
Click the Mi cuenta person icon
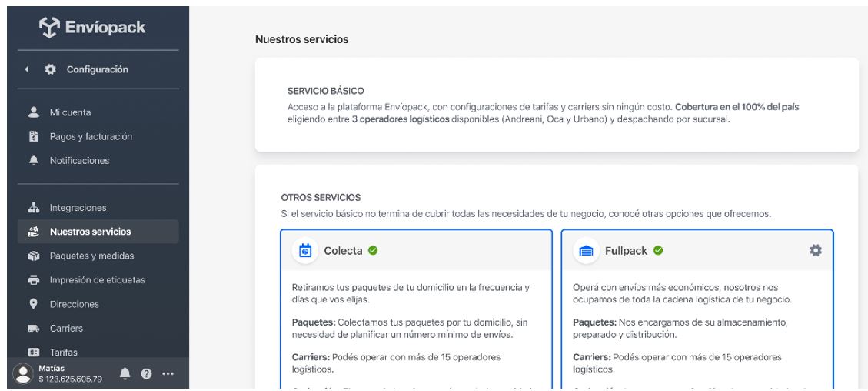[x=34, y=112]
